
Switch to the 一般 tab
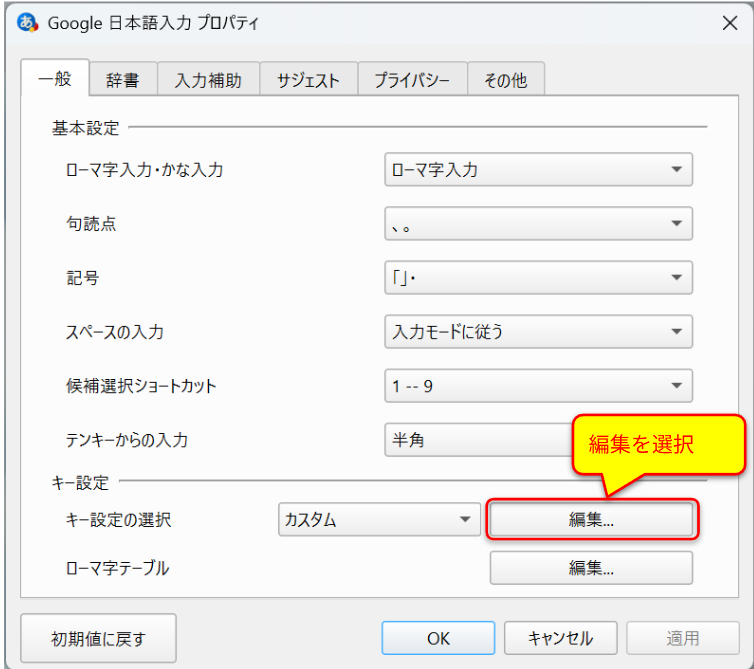tap(55, 78)
